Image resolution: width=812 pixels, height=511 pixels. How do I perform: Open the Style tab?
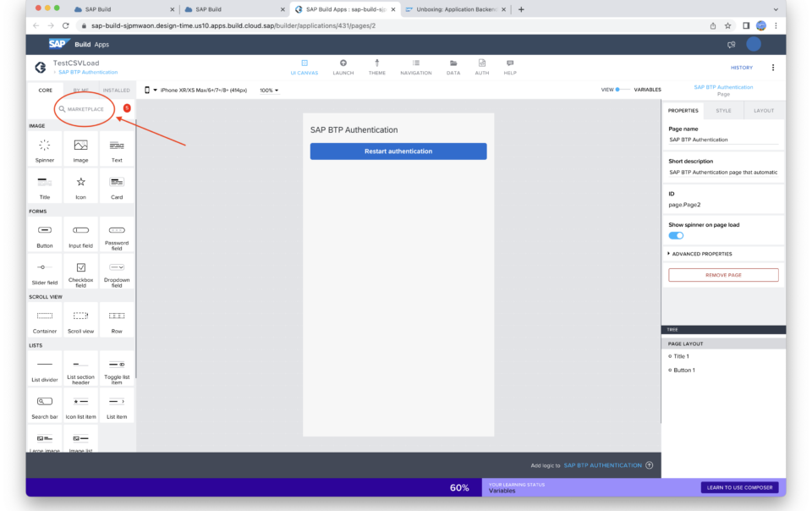point(723,110)
